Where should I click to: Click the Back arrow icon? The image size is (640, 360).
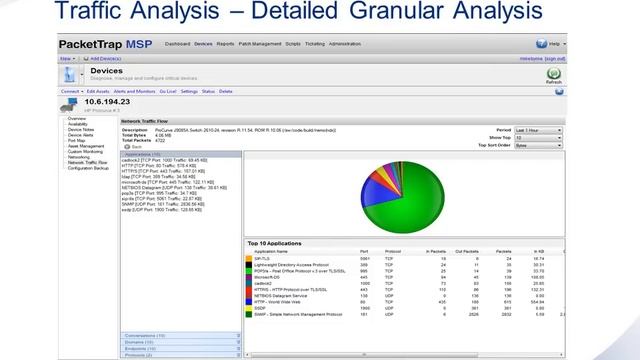click(127, 147)
